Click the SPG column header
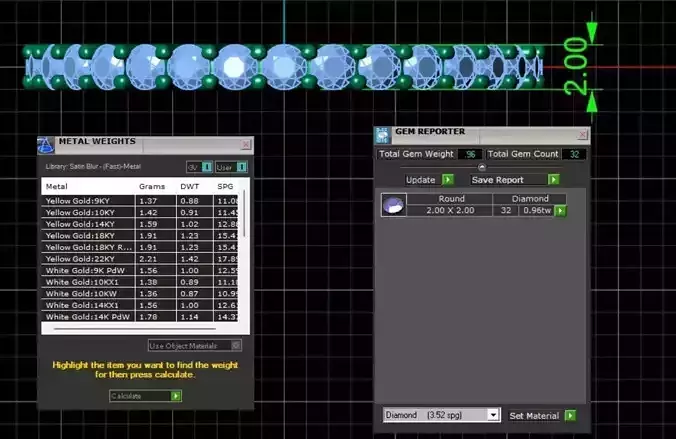This screenshot has height=439, width=676. point(225,186)
